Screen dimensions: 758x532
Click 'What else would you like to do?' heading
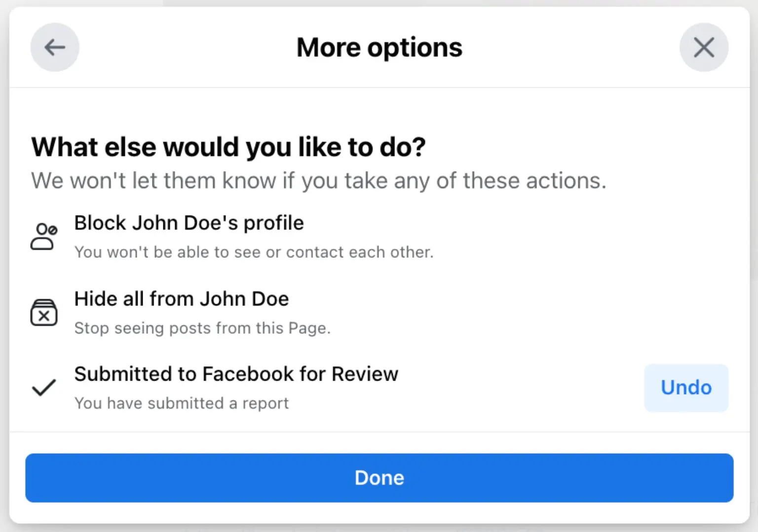[228, 147]
